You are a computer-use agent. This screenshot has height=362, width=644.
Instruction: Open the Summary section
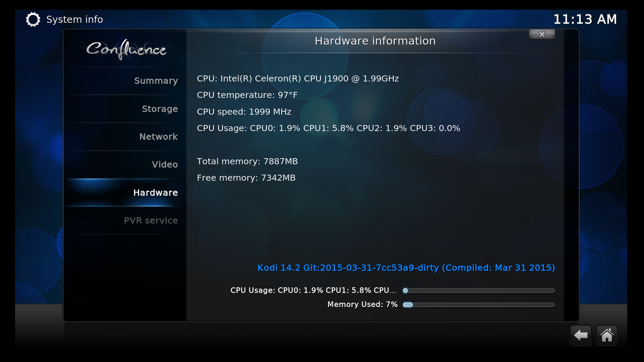click(124, 81)
